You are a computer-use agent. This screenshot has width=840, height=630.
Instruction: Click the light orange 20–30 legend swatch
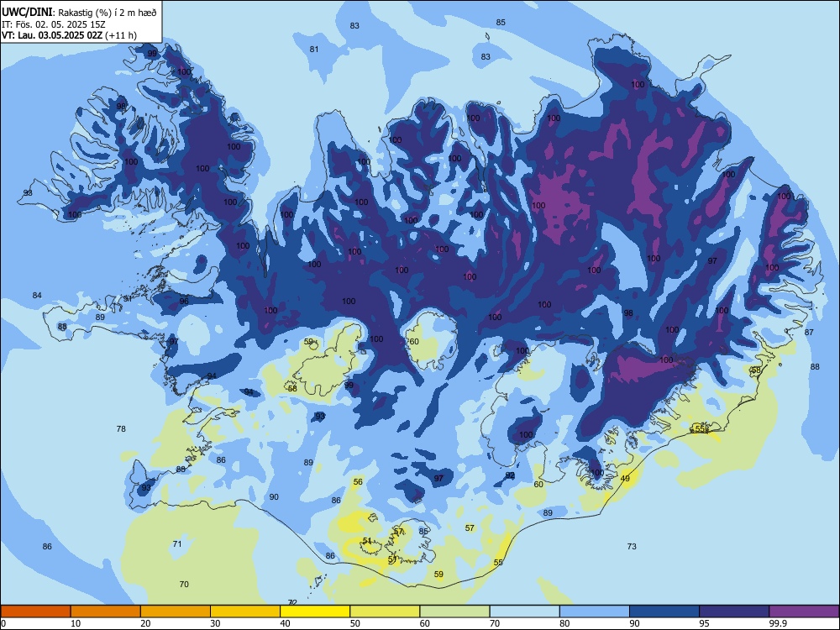176,612
